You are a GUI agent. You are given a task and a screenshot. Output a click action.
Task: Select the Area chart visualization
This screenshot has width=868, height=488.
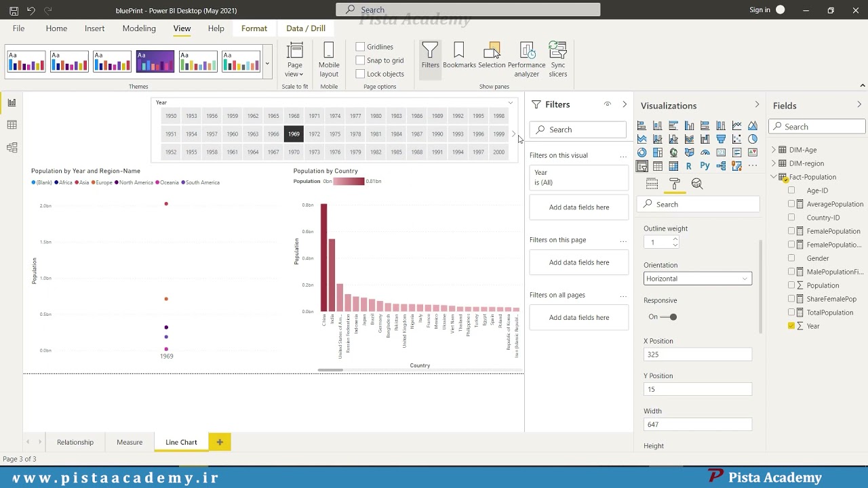pyautogui.click(x=753, y=125)
